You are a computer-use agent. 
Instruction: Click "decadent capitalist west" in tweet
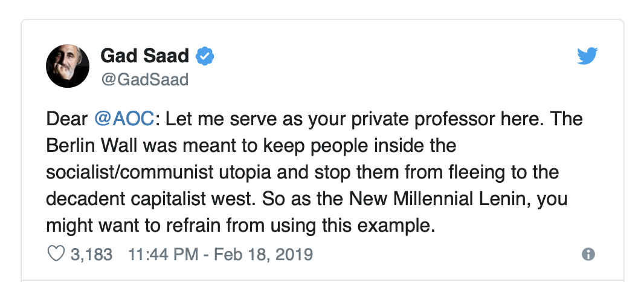click(148, 199)
